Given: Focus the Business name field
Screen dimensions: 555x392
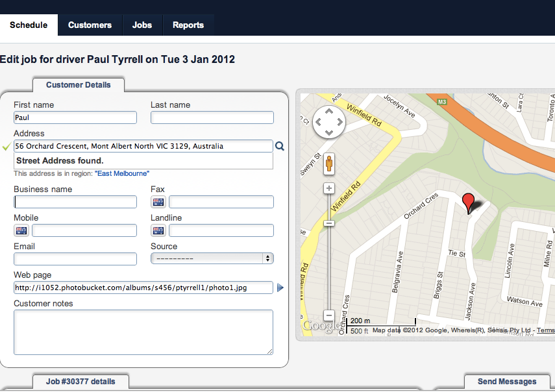Looking at the screenshot, I should tap(75, 202).
